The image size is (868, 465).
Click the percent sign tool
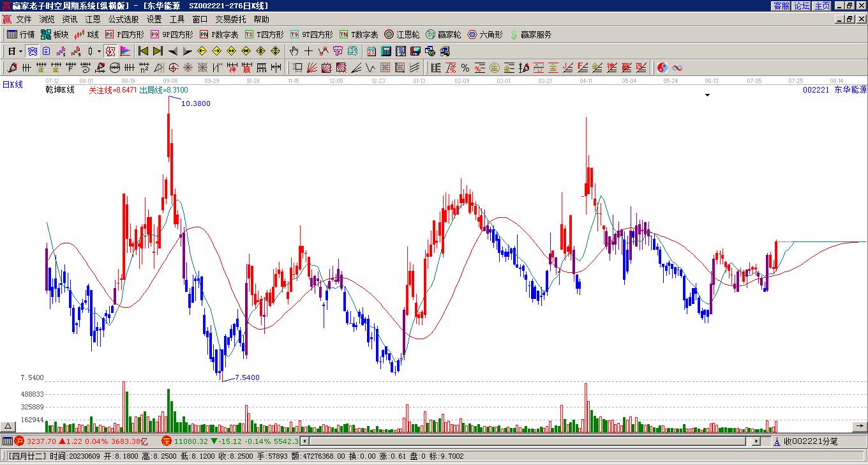tap(465, 68)
